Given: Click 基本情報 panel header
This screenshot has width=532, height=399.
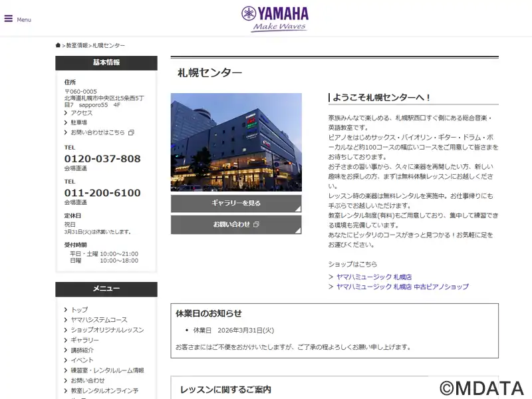Looking at the screenshot, I should click(106, 63).
